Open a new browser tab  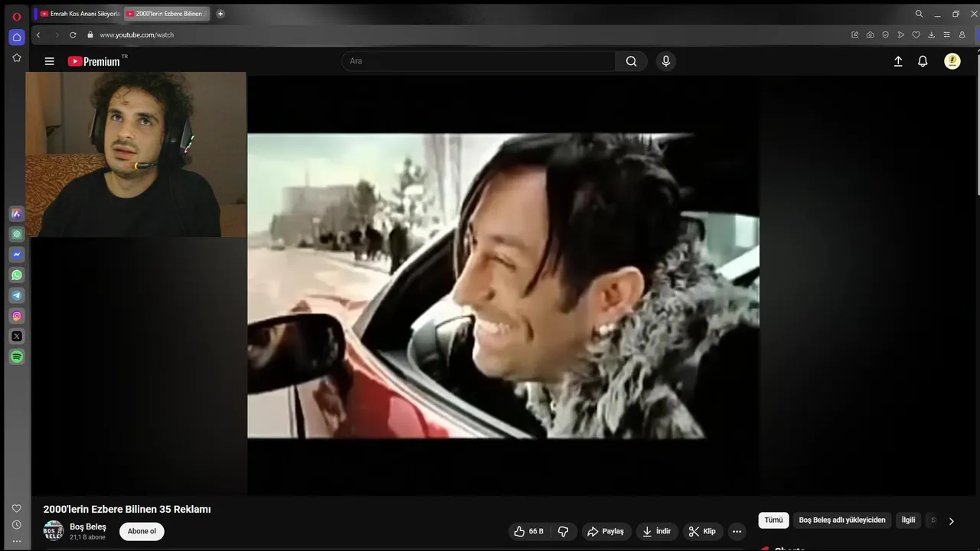click(x=220, y=14)
